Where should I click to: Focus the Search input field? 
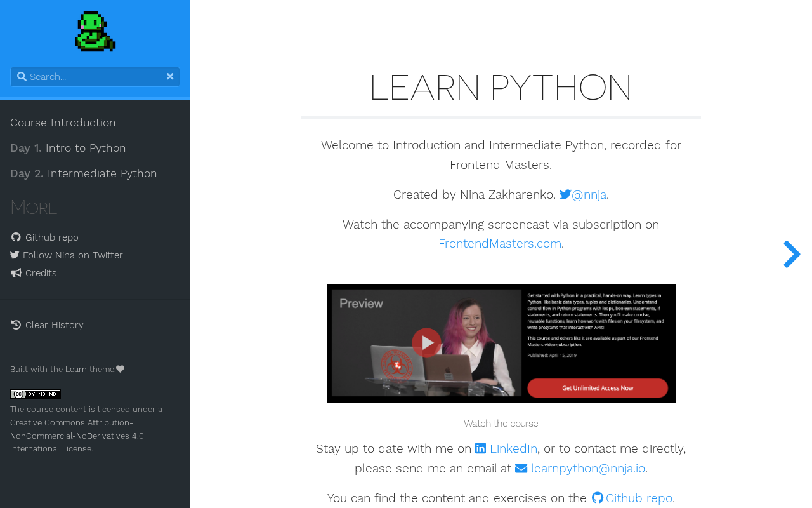tap(95, 77)
